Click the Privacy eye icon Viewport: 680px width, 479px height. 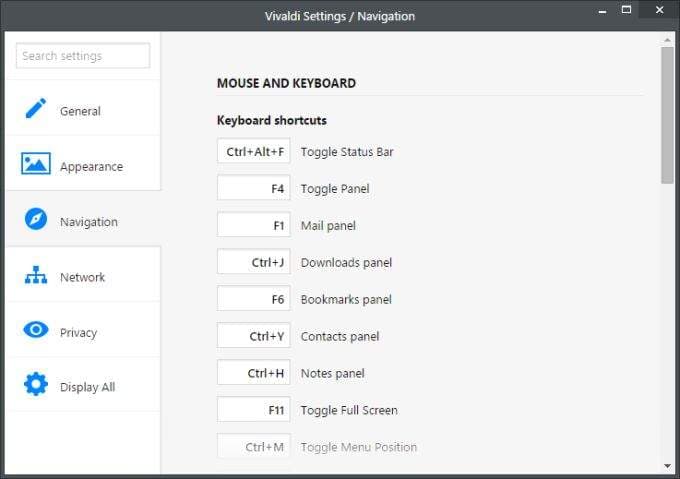[x=36, y=330]
